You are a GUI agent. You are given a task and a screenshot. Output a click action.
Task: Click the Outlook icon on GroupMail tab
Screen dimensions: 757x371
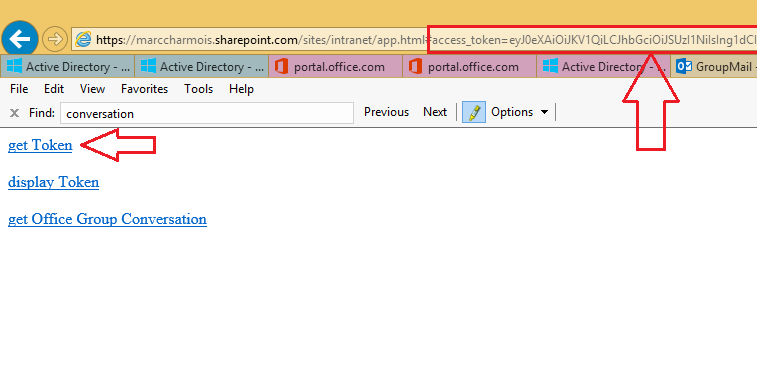(684, 66)
